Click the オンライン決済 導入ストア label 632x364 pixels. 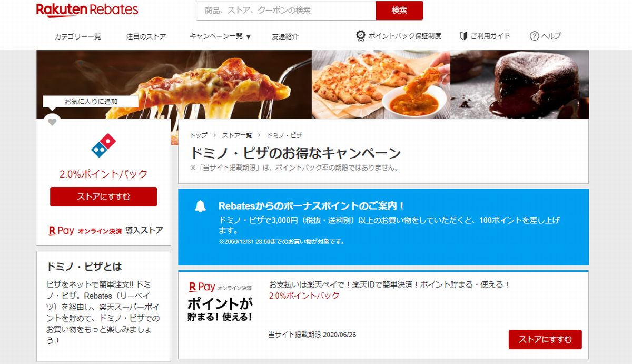point(121,231)
